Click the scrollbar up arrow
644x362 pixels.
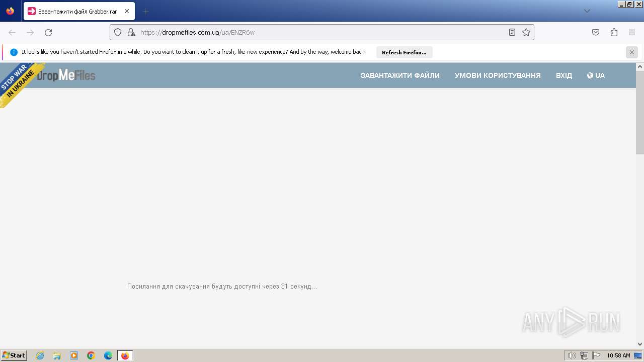click(x=640, y=66)
